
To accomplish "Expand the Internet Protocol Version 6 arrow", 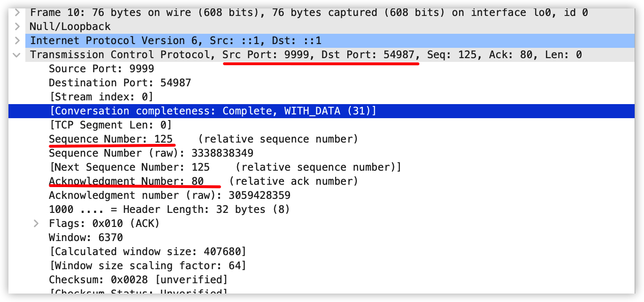I will tap(17, 41).
